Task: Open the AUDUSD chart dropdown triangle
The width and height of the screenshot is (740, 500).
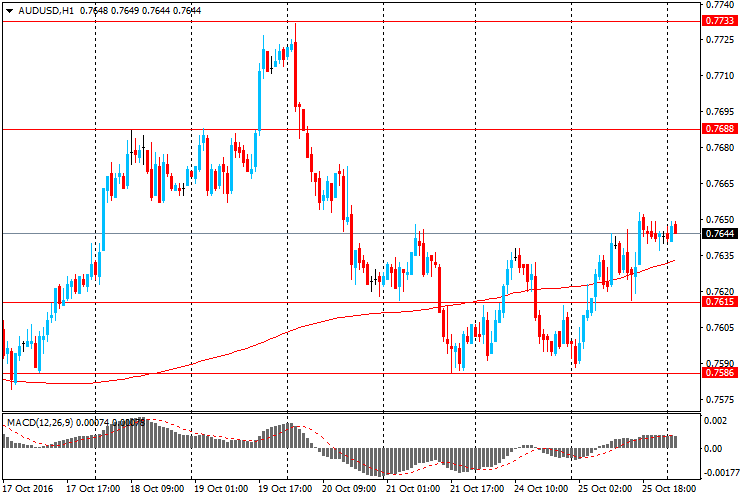Action: pyautogui.click(x=9, y=11)
